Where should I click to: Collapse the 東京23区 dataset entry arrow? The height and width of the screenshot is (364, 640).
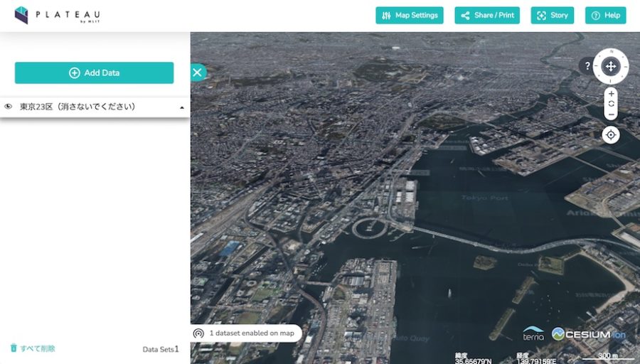[x=181, y=107]
